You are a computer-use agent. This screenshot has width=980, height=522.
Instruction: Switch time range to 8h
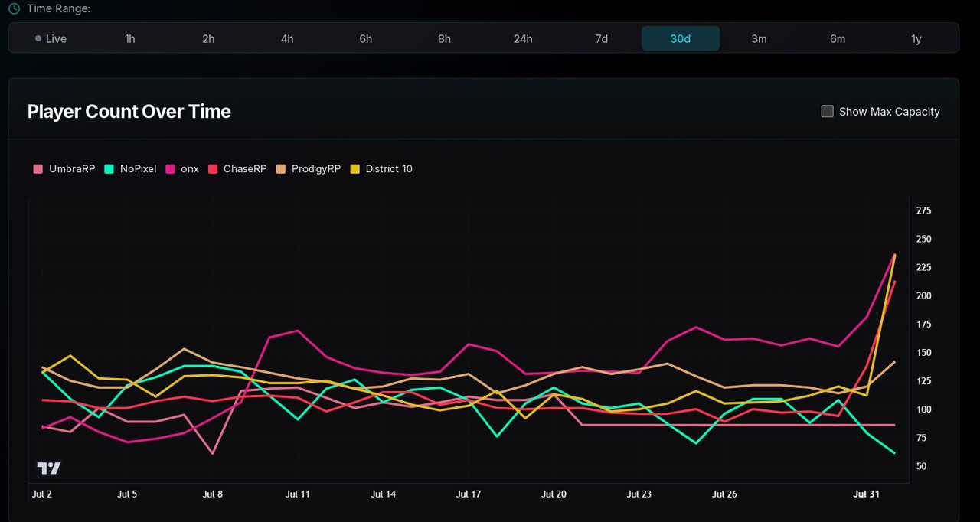pos(444,38)
